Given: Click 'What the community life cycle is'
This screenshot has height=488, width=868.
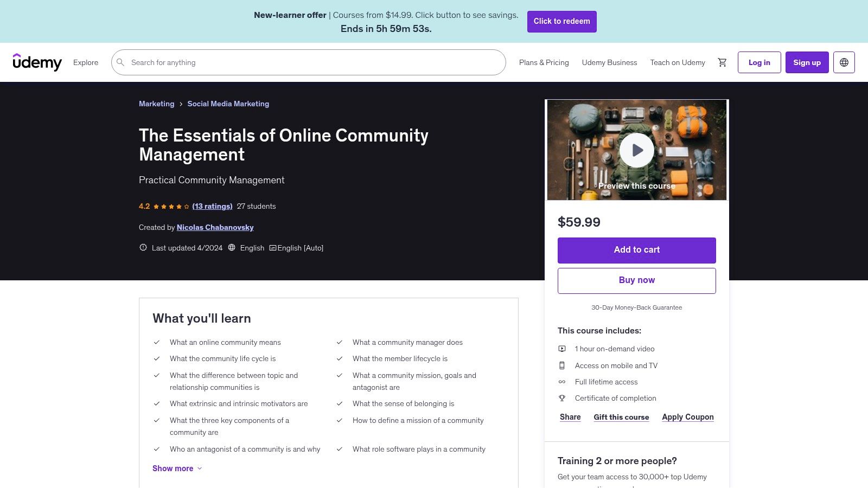Looking at the screenshot, I should tap(222, 359).
